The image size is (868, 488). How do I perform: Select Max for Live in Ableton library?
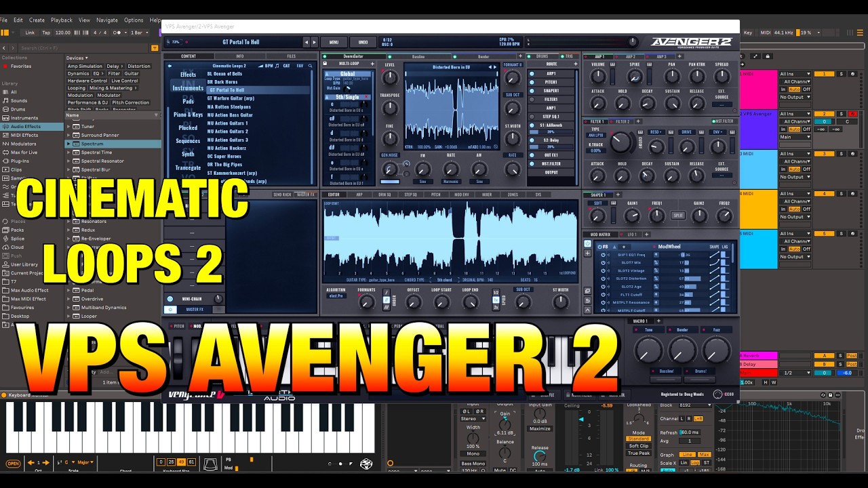(x=24, y=152)
